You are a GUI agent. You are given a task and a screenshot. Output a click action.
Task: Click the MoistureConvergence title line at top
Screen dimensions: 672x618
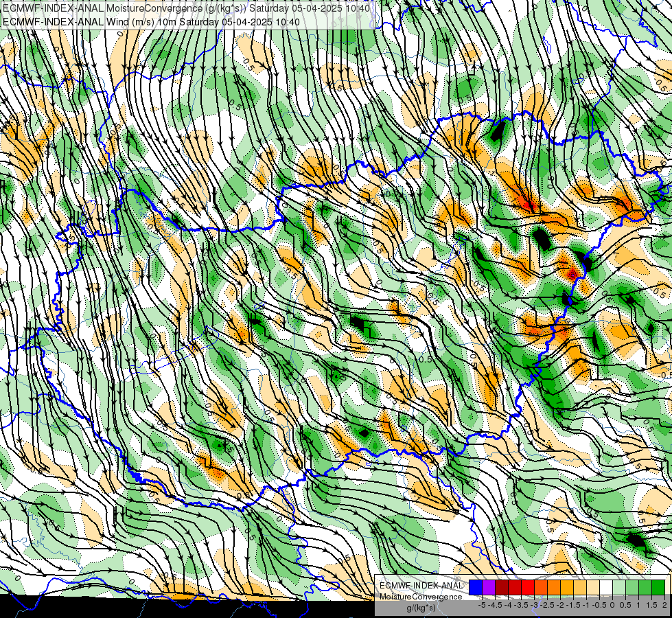coord(186,8)
